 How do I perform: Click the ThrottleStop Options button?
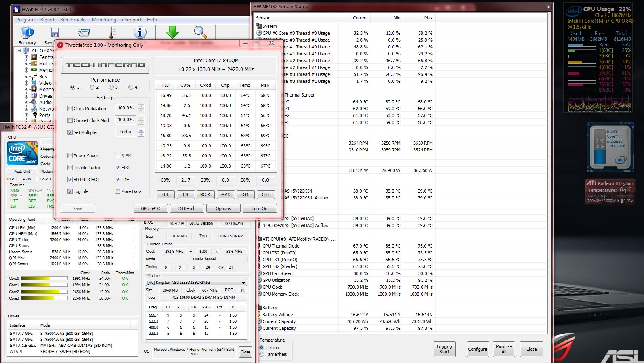pos(223,208)
